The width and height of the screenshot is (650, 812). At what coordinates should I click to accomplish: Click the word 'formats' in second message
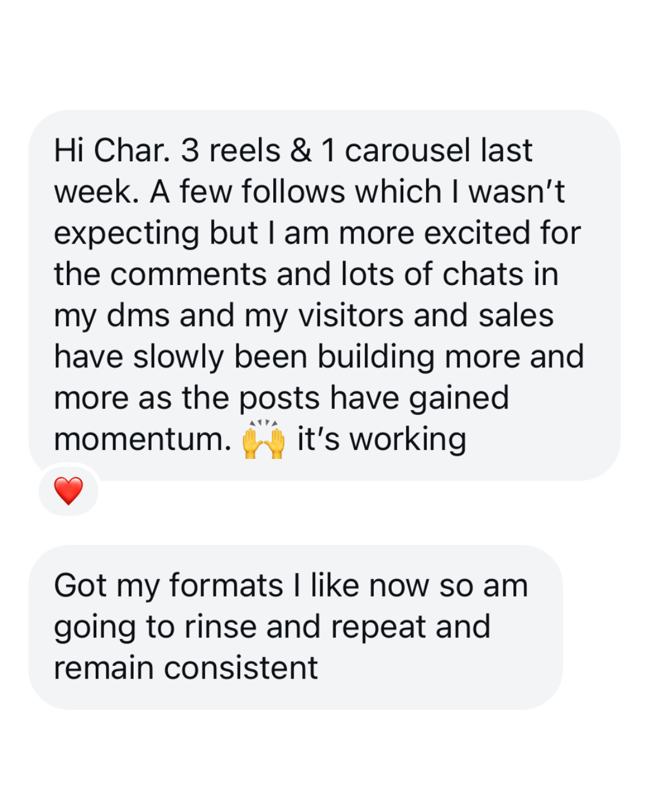[x=226, y=585]
